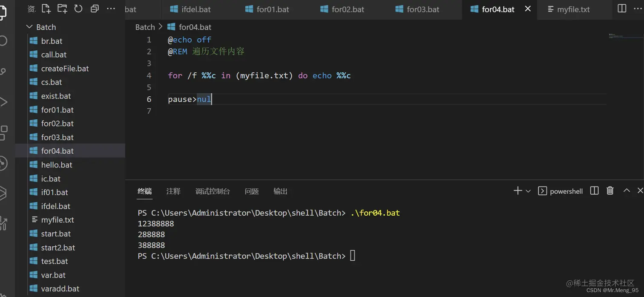
Task: Open explorer more actions (three dots) menu
Action: [x=111, y=9]
